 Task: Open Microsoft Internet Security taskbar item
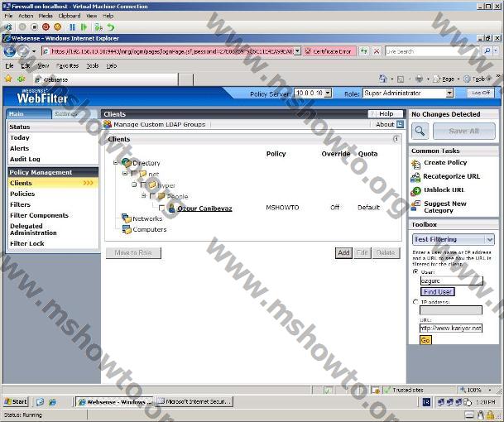click(194, 401)
